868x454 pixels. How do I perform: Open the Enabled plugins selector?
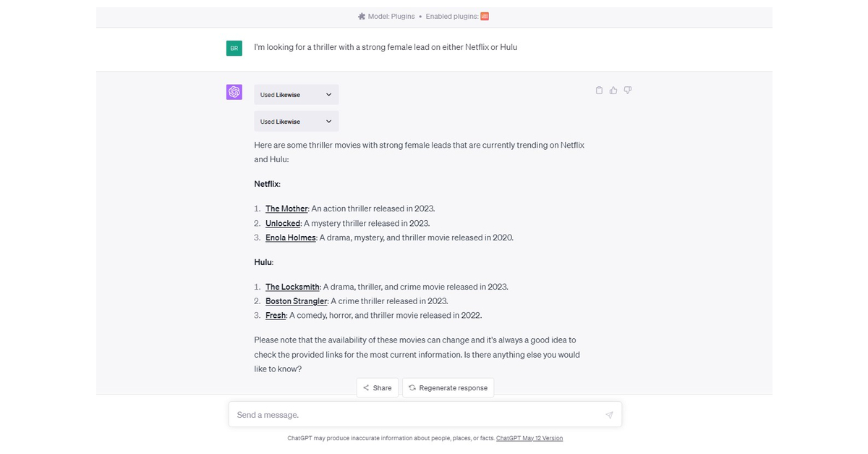point(456,15)
